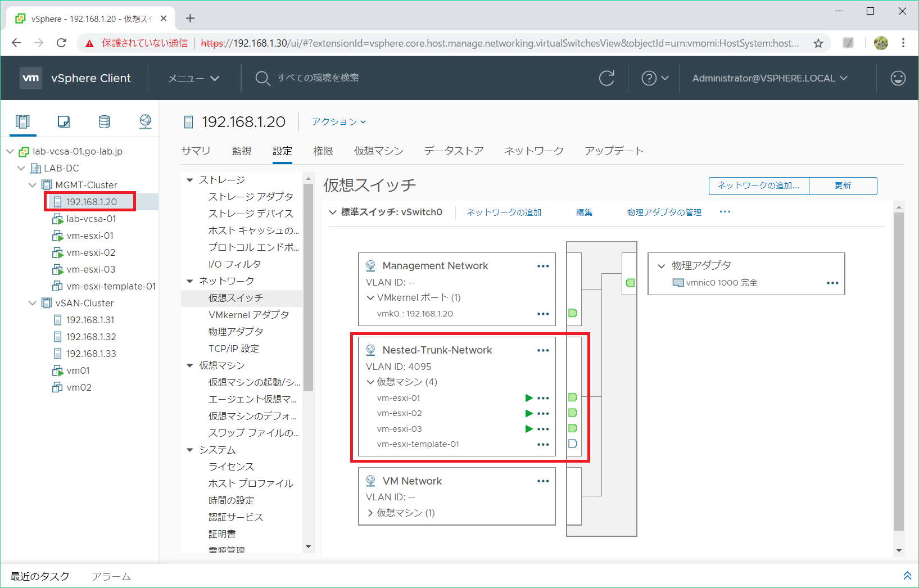Image resolution: width=919 pixels, height=588 pixels.
Task: Open vmk0 192.168.1.20 ellipsis options
Action: tap(543, 314)
